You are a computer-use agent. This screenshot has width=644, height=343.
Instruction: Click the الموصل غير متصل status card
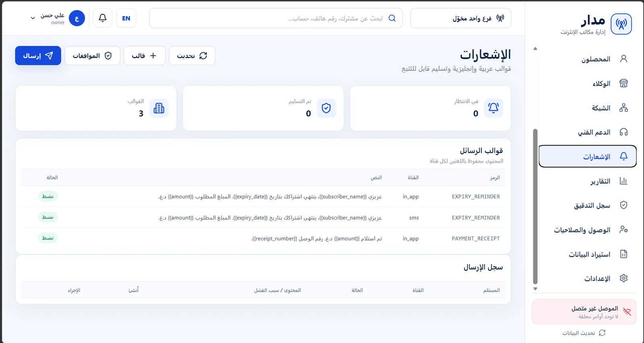click(x=584, y=312)
